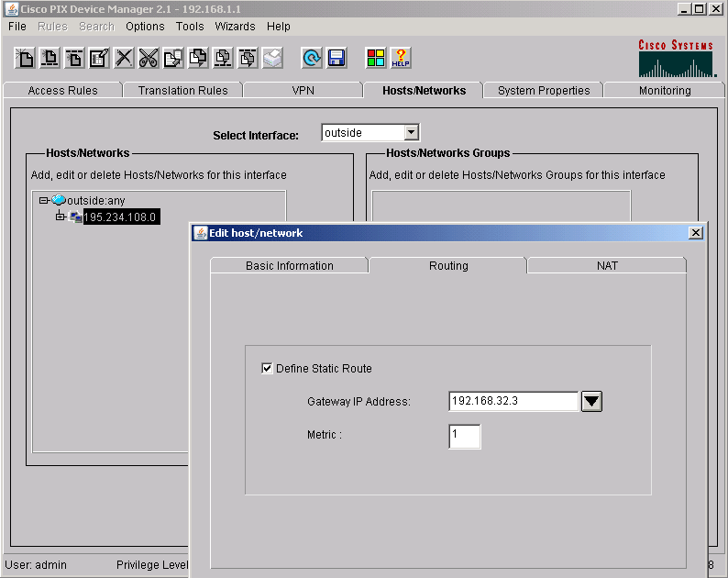Image resolution: width=728 pixels, height=578 pixels.
Task: Open the Select Interface dropdown
Action: pyautogui.click(x=411, y=132)
